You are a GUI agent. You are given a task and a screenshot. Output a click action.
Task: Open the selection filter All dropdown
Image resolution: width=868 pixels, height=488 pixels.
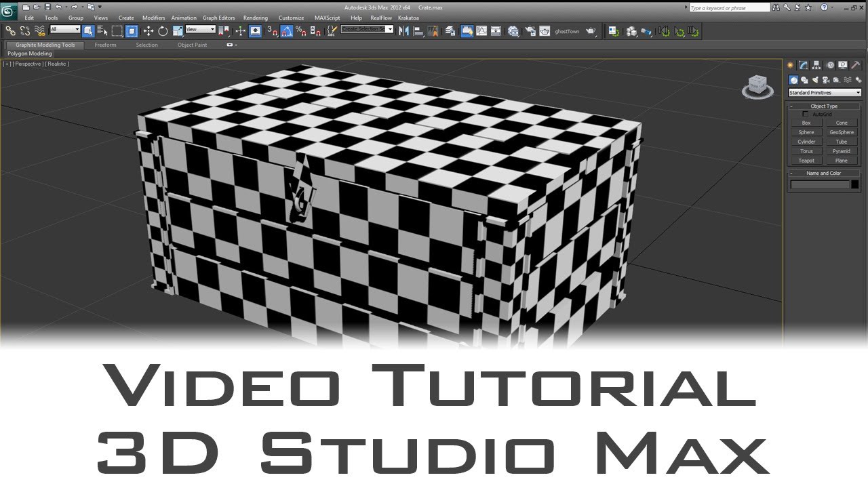(65, 30)
